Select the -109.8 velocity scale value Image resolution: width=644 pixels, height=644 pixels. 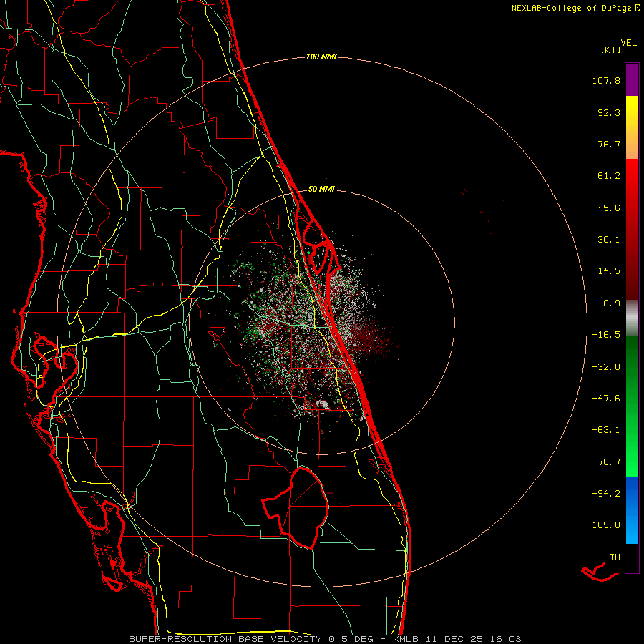[603, 525]
